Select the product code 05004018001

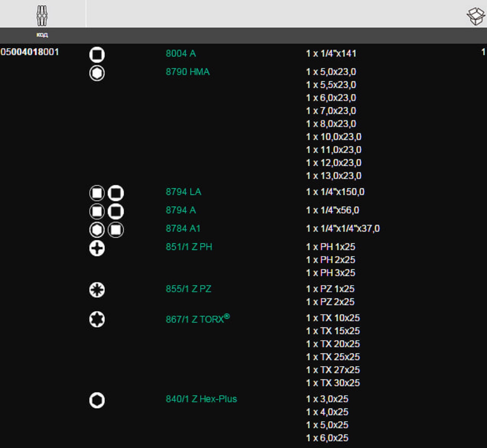point(30,52)
